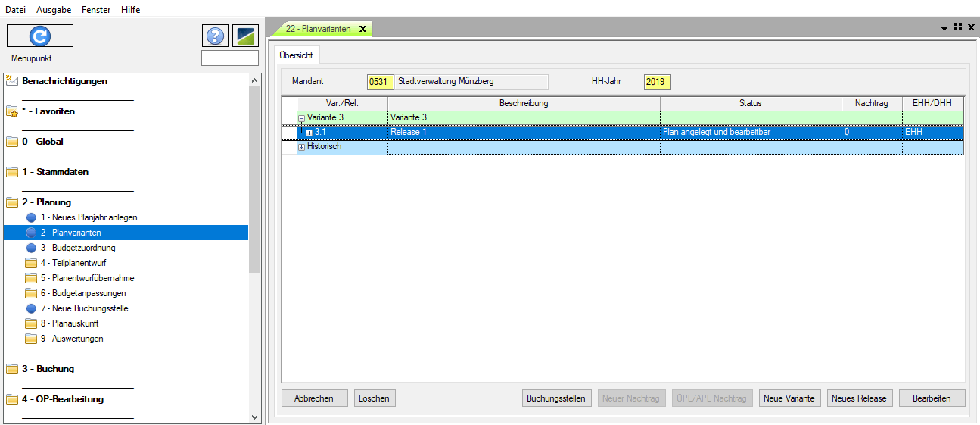Select 3 - Budgetzuordnung in the menu tree

77,248
